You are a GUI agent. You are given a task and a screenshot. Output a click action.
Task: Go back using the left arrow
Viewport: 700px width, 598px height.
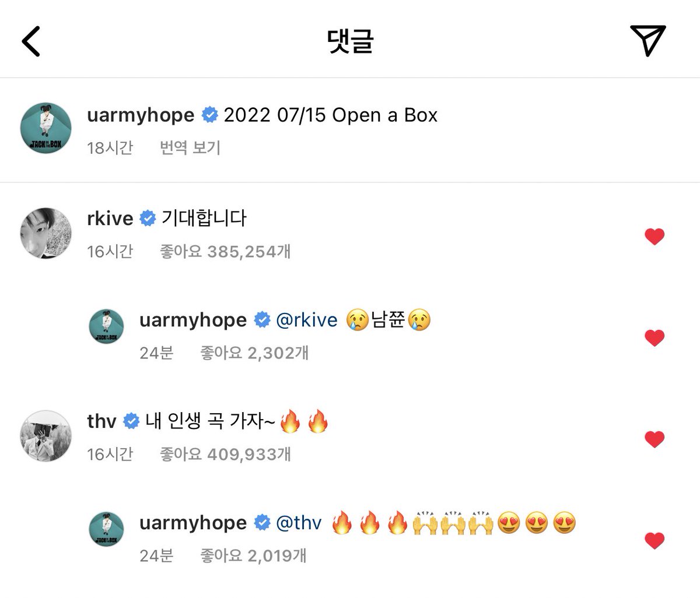[x=31, y=41]
